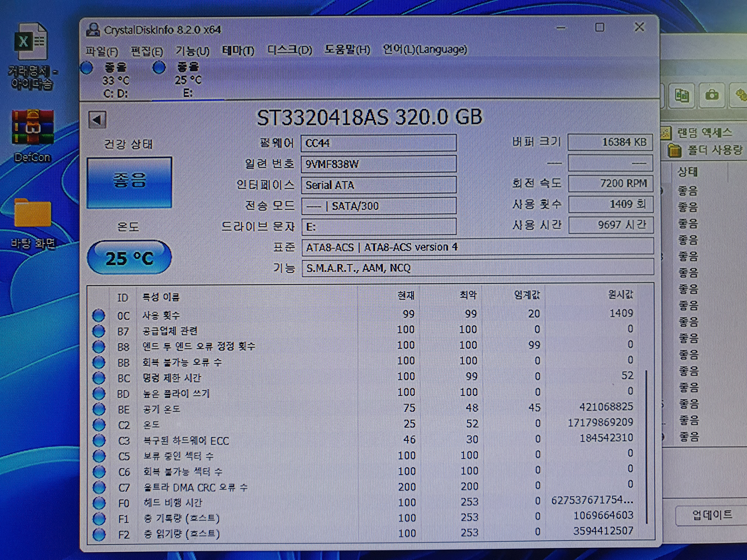Click the drive letter field E:

(379, 226)
